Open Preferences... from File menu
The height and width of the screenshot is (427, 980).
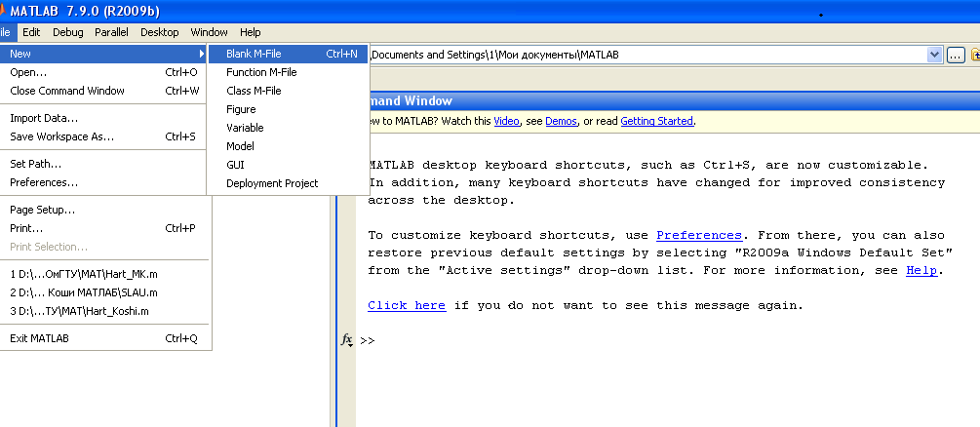point(103,182)
